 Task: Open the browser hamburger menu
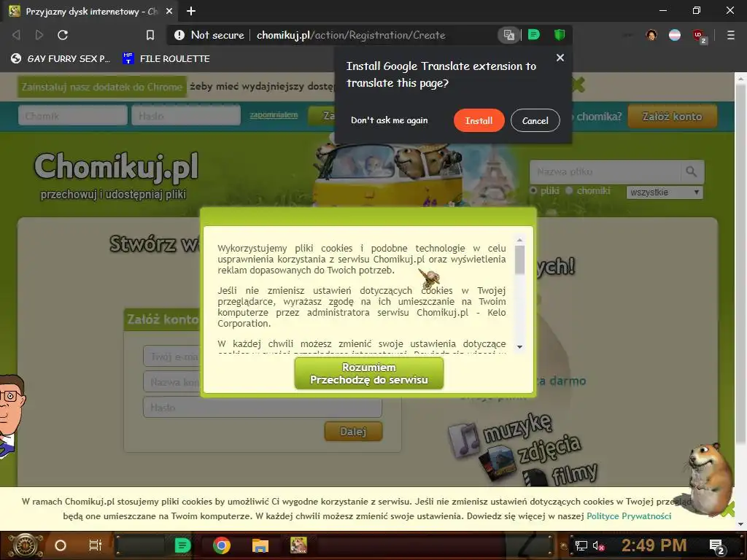coord(730,35)
